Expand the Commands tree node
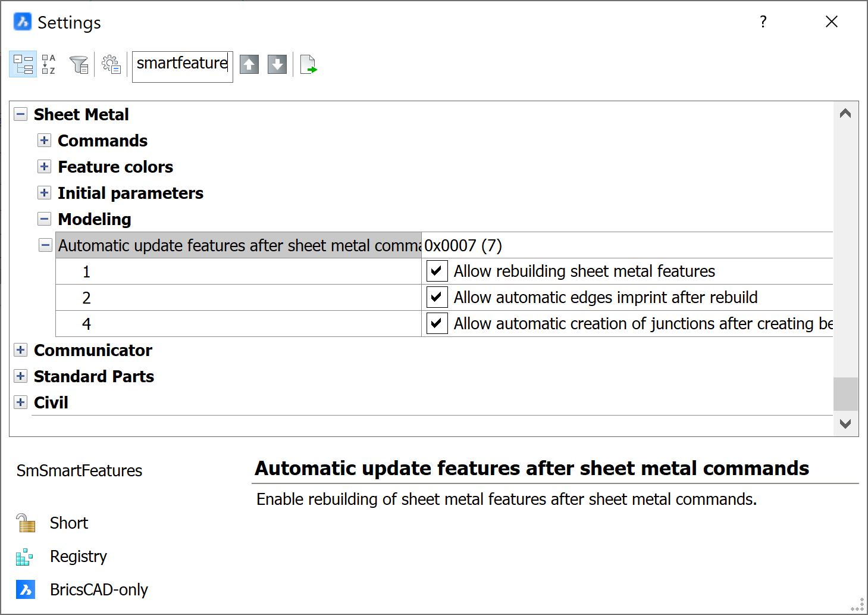 (x=44, y=141)
